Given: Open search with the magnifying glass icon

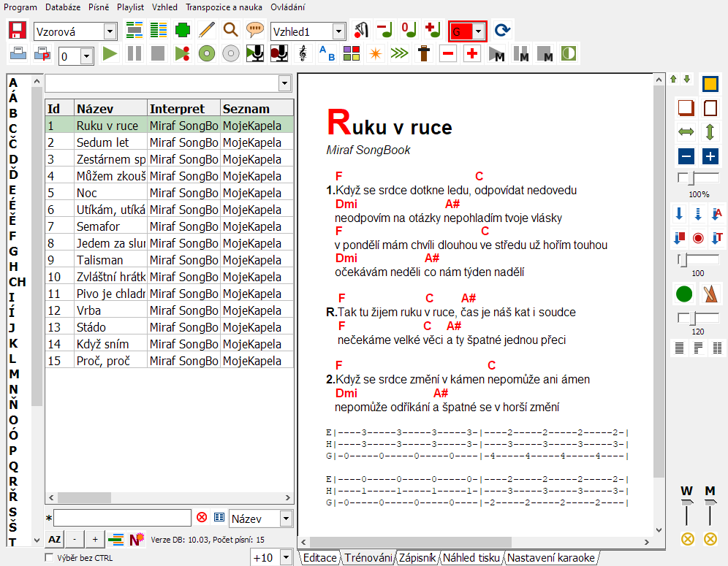Looking at the screenshot, I should [231, 31].
